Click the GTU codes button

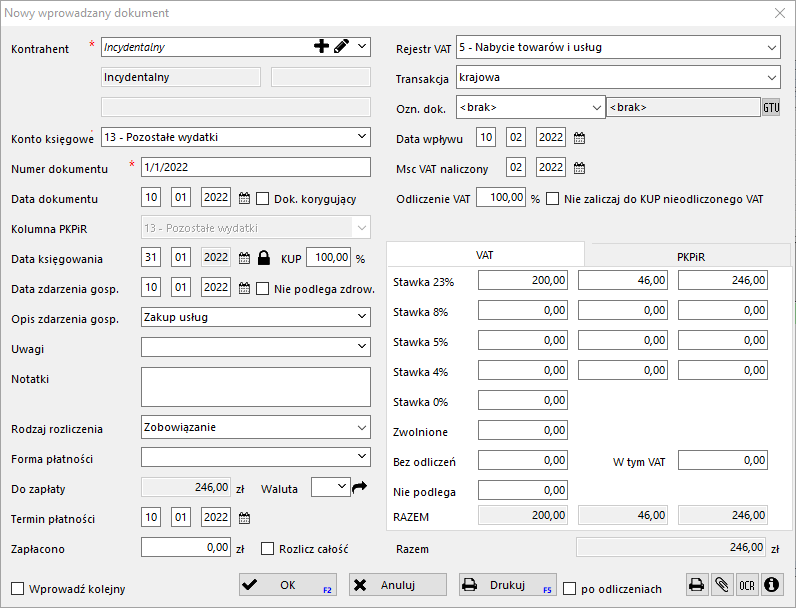point(771,108)
